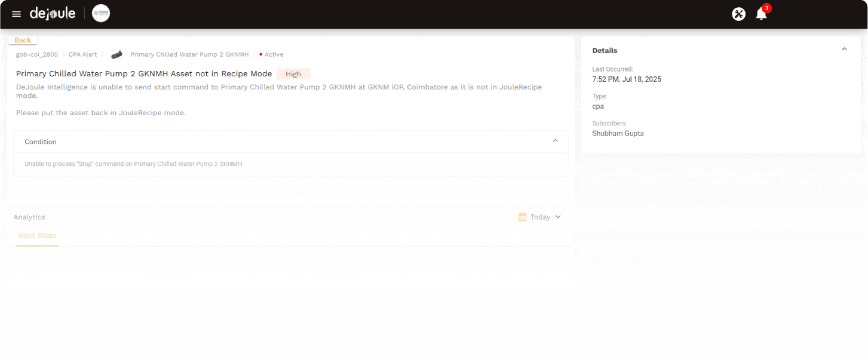This screenshot has height=358, width=868.
Task: Open notifications bell with 3 alerts
Action: pos(762,13)
